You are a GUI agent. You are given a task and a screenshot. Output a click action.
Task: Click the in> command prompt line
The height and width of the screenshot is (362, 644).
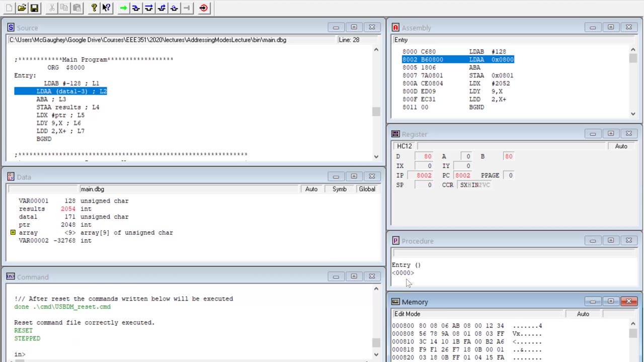point(20,354)
